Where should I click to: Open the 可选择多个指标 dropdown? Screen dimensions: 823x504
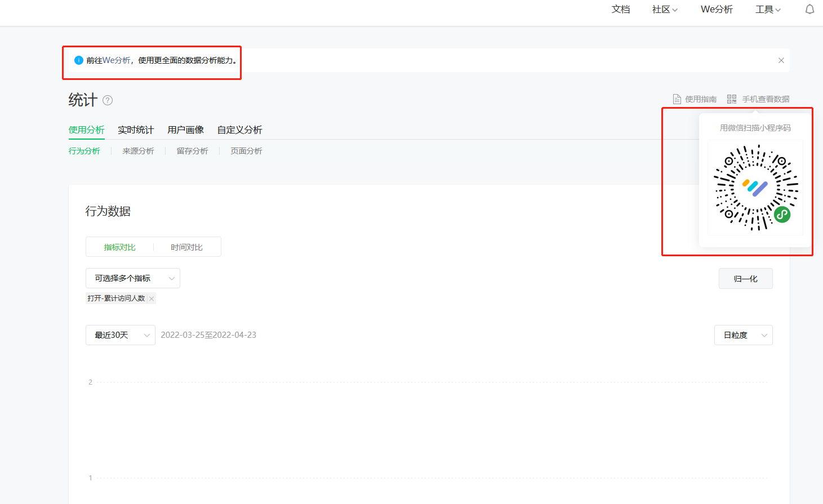tap(133, 278)
